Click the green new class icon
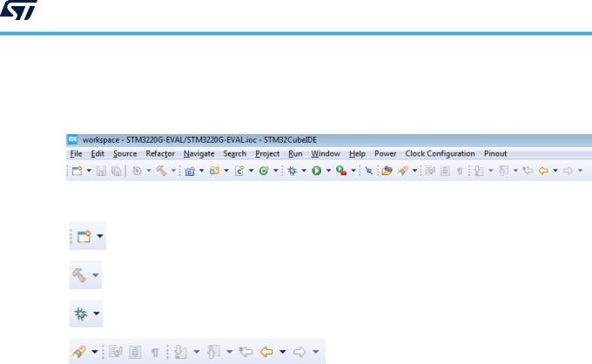This screenshot has width=592, height=364. 264,171
